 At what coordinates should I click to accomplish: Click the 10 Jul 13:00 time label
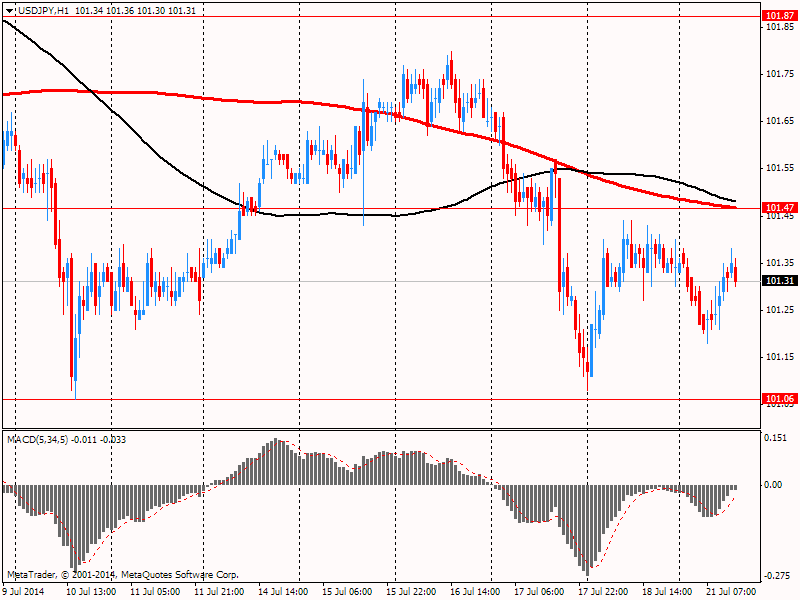pyautogui.click(x=91, y=592)
